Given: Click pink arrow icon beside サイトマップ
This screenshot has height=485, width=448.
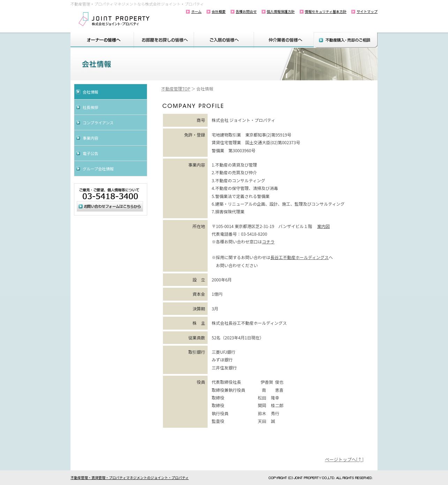Looking at the screenshot, I should 353,12.
